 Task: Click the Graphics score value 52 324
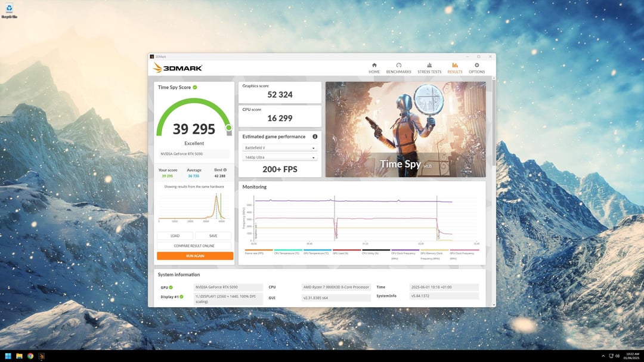pyautogui.click(x=280, y=95)
